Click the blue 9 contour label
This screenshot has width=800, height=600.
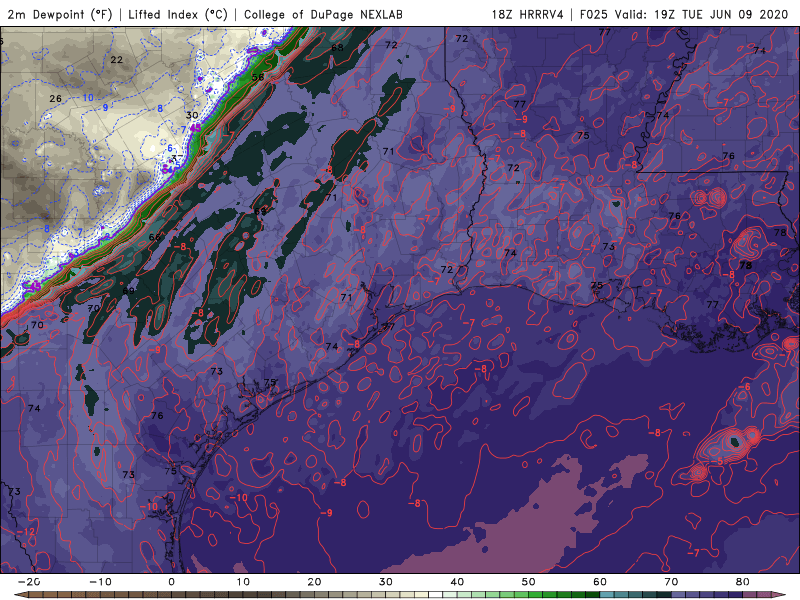[106, 108]
